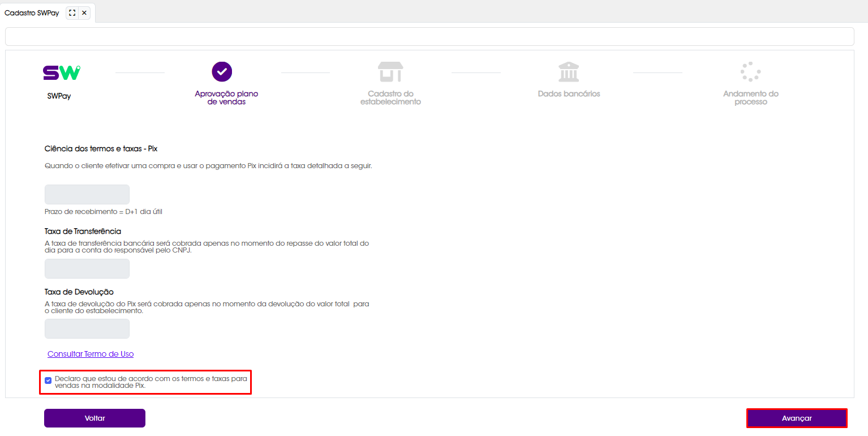This screenshot has height=436, width=868.
Task: Click the empty bar below the tab header
Action: tap(429, 36)
